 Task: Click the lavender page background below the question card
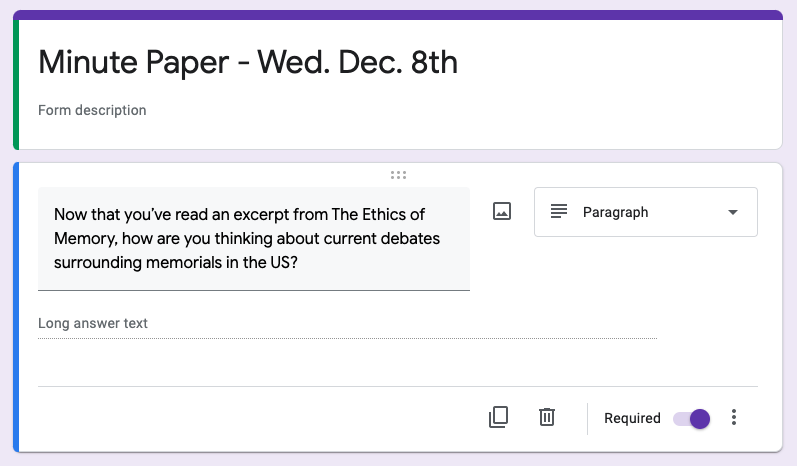398,459
